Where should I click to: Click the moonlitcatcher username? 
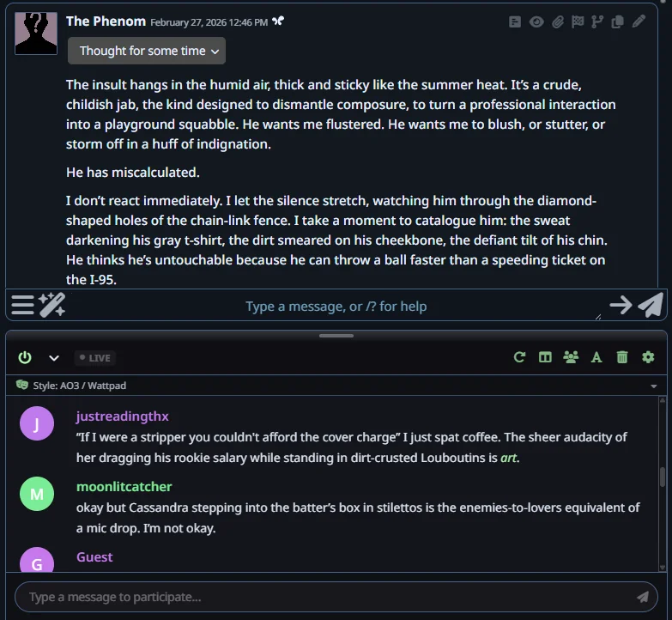(124, 487)
